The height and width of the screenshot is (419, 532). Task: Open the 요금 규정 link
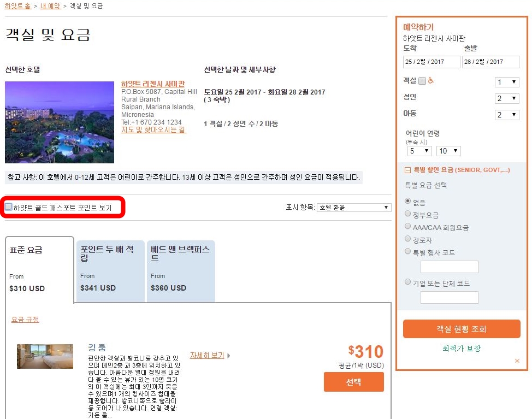(25, 319)
